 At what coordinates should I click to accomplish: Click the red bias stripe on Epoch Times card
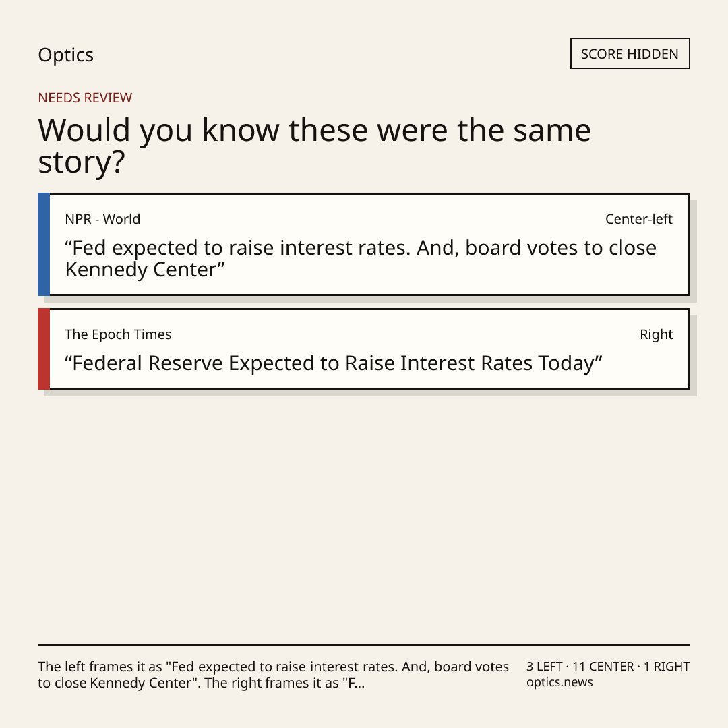click(44, 348)
